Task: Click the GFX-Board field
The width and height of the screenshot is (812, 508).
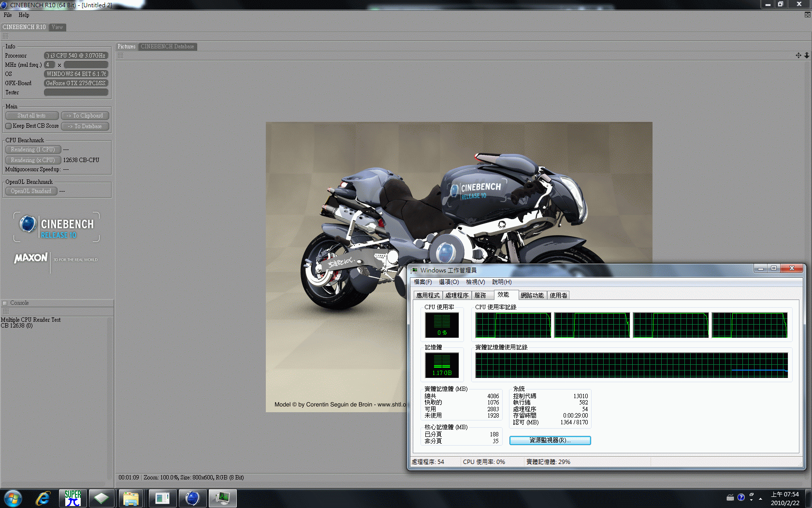Action: point(76,83)
